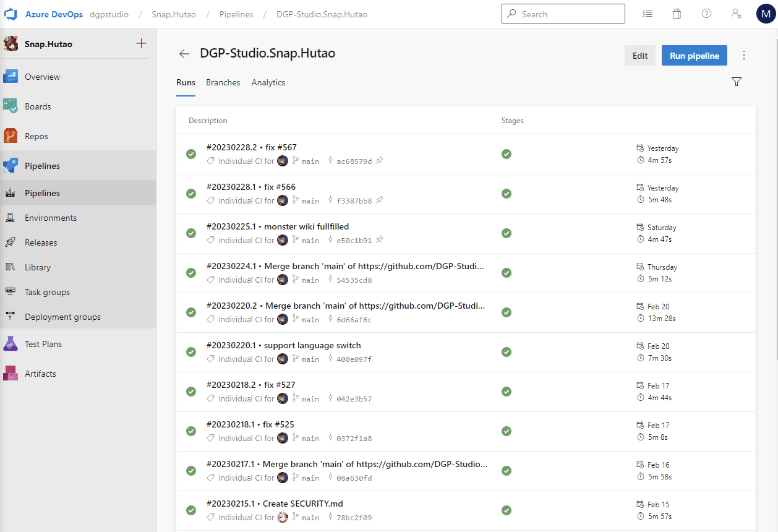
Task: Open the Help question mark icon
Action: [x=707, y=14]
